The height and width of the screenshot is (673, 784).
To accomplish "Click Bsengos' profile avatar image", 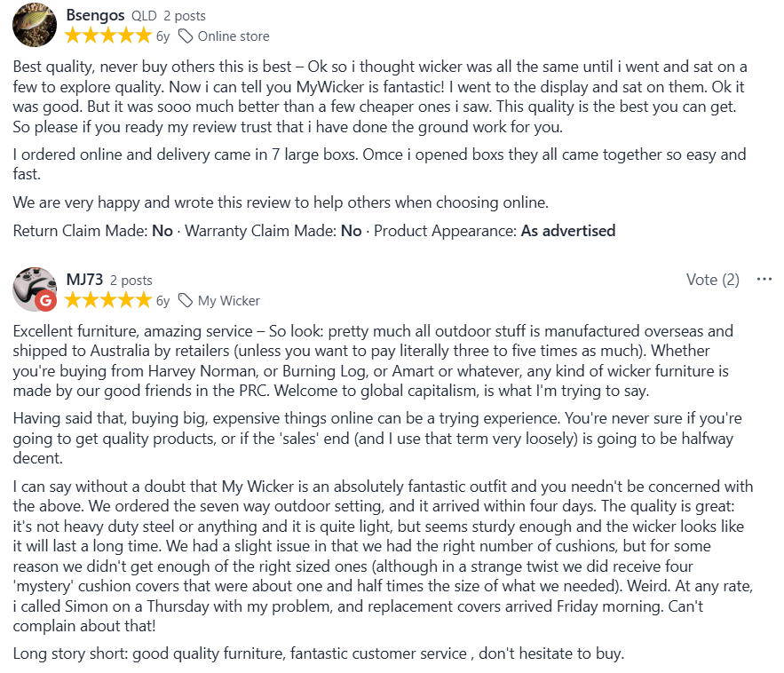I will point(34,24).
